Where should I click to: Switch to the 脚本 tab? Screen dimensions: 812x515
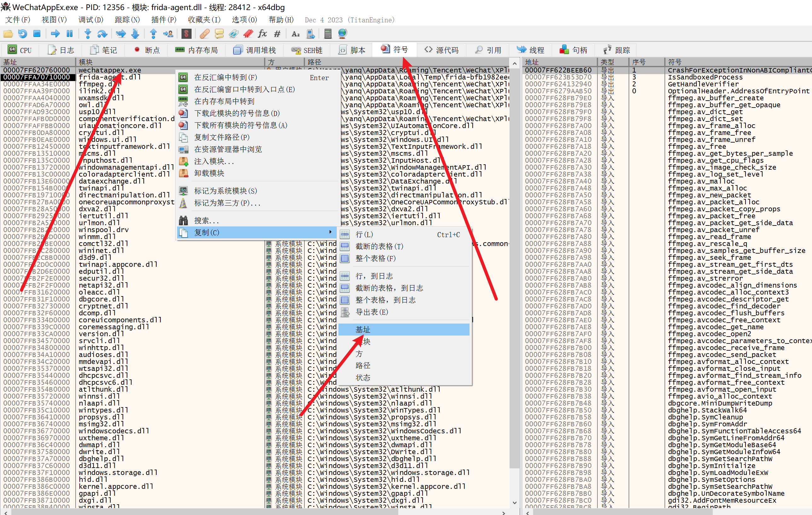352,50
